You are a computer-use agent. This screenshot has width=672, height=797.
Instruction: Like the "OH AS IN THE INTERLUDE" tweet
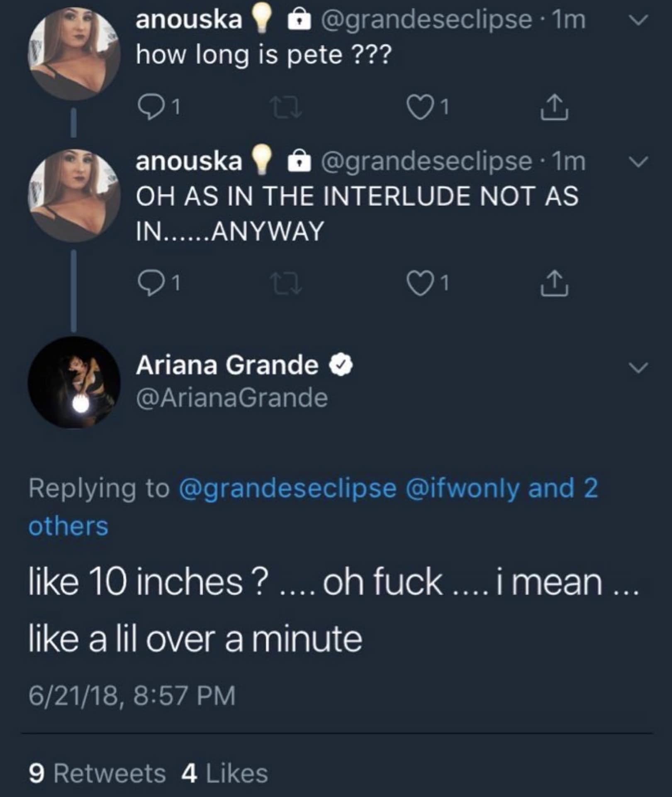tap(418, 283)
